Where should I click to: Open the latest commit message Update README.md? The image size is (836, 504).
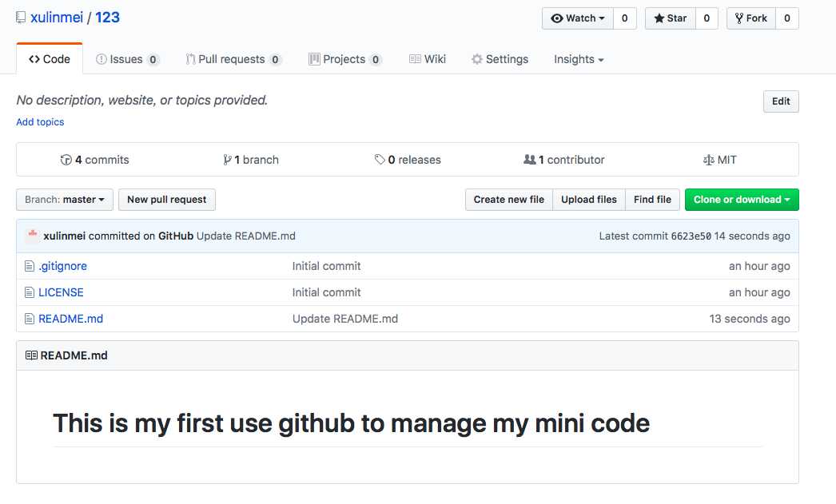pos(246,236)
